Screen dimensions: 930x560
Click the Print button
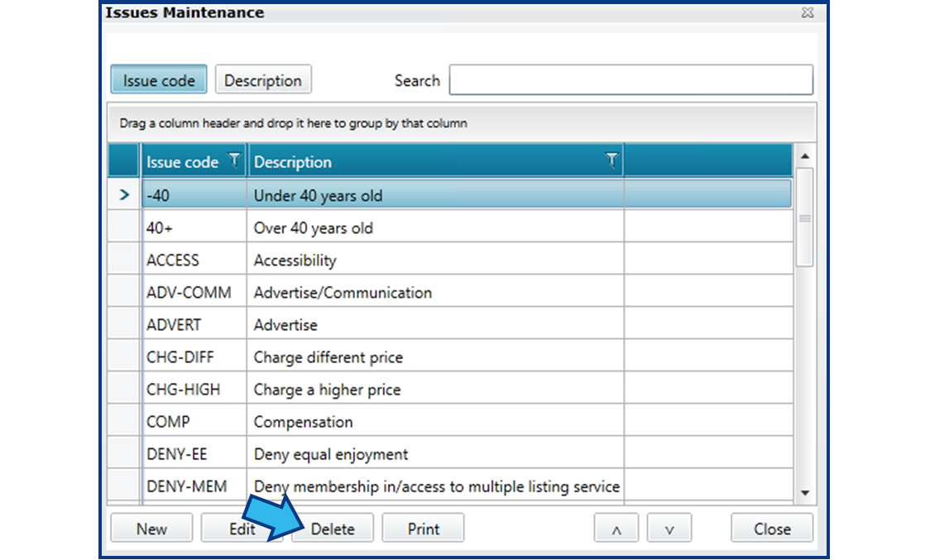(x=424, y=528)
